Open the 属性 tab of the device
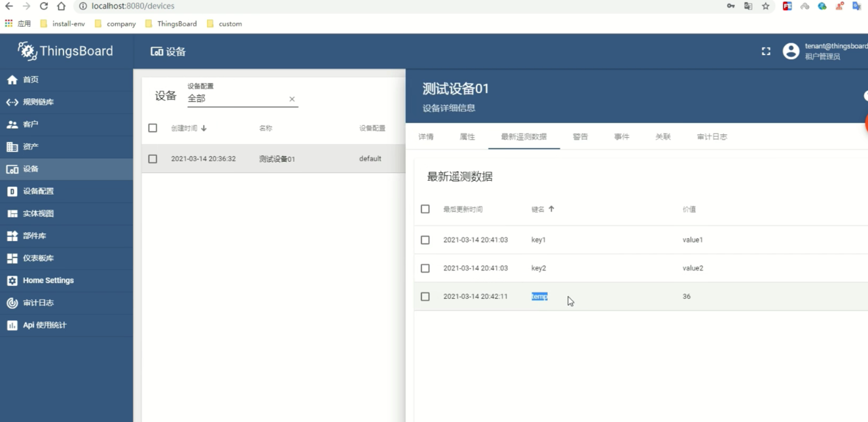The width and height of the screenshot is (868, 422). (x=467, y=136)
